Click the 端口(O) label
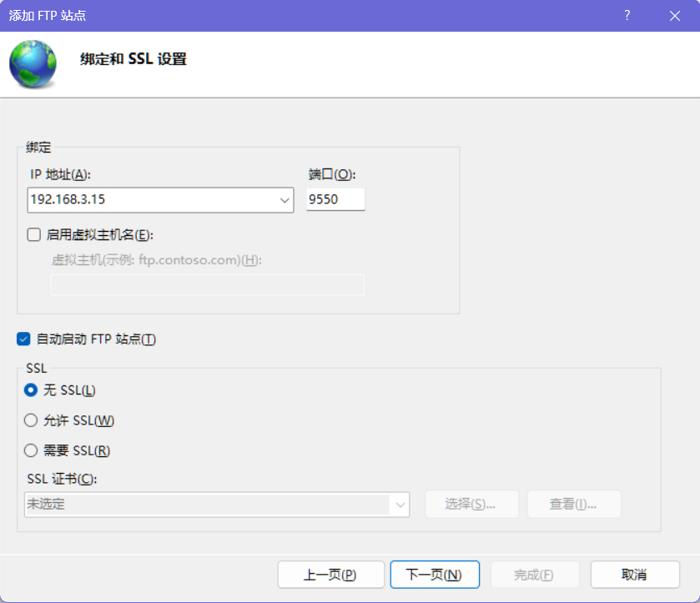This screenshot has height=603, width=700. [x=332, y=174]
